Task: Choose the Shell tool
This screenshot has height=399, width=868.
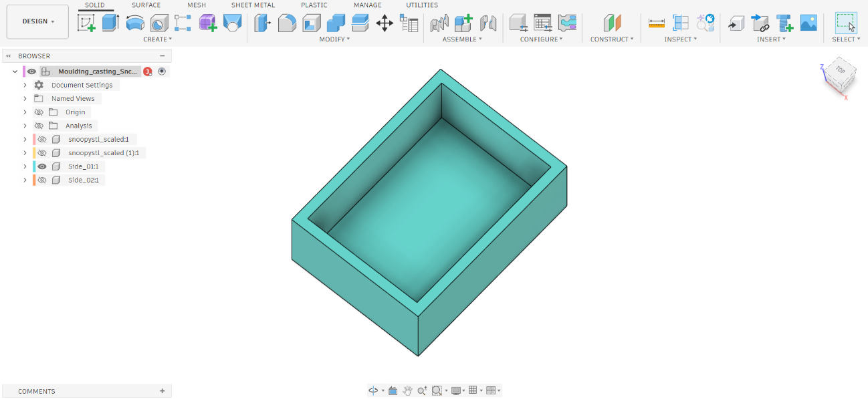Action: (x=312, y=23)
